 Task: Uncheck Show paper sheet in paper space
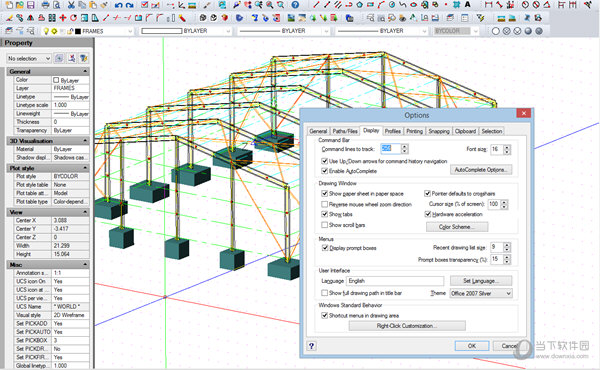[x=324, y=194]
